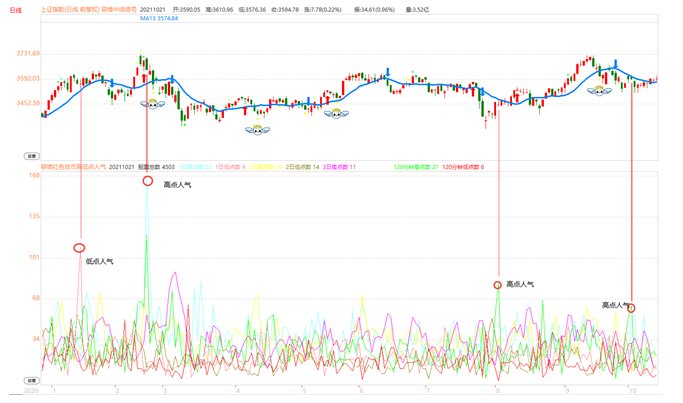Click the red circle marker above month 8
683x403 pixels.
tap(498, 286)
